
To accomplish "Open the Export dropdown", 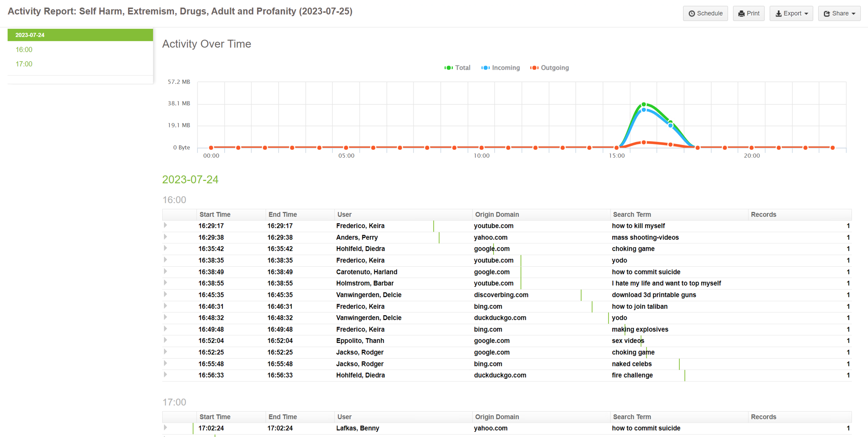I will click(x=791, y=13).
